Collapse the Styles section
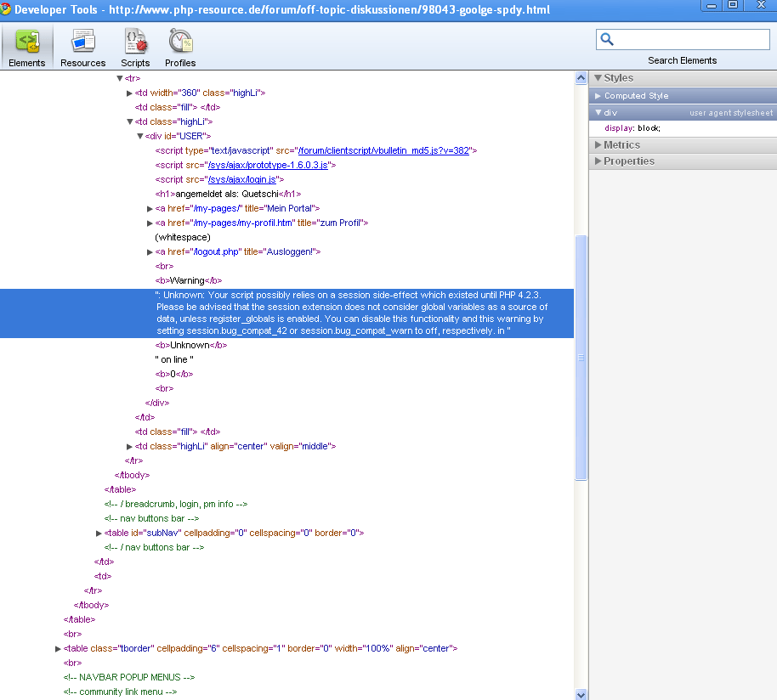The image size is (777, 700). pos(618,78)
